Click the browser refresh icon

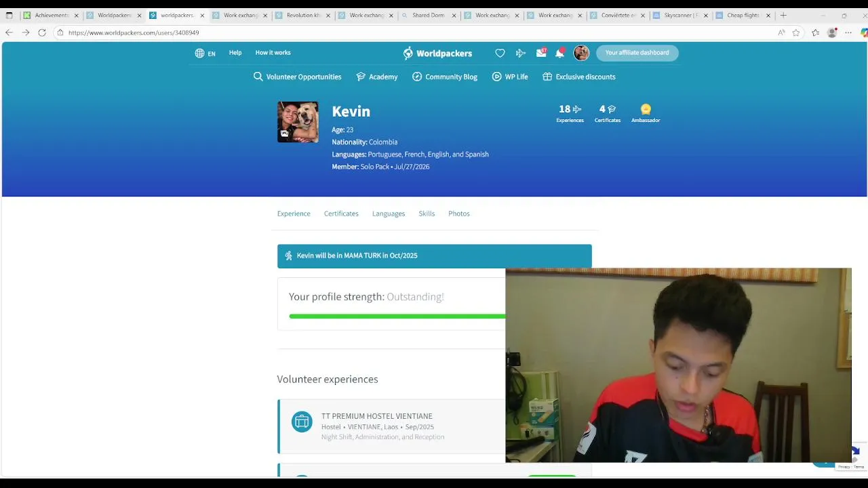coord(42,33)
